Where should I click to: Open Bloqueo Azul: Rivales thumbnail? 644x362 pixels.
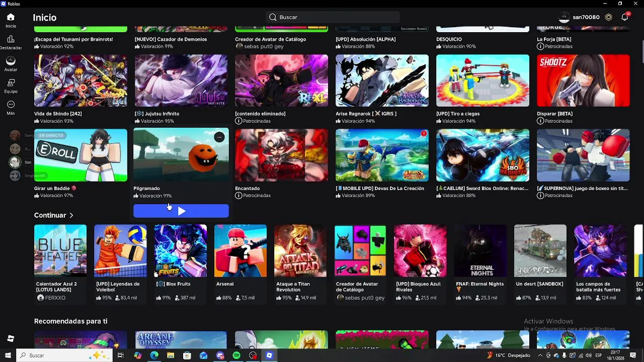pyautogui.click(x=420, y=251)
